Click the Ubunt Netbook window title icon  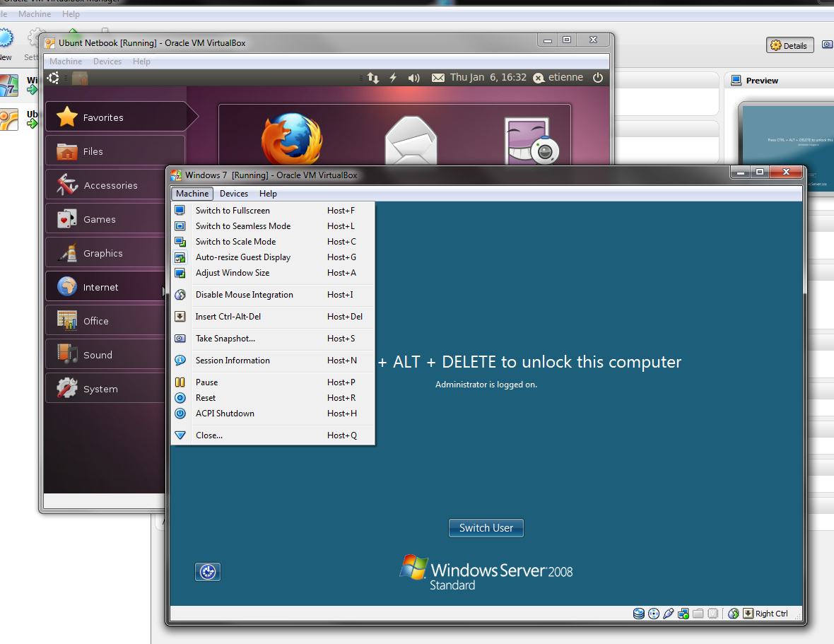click(50, 43)
